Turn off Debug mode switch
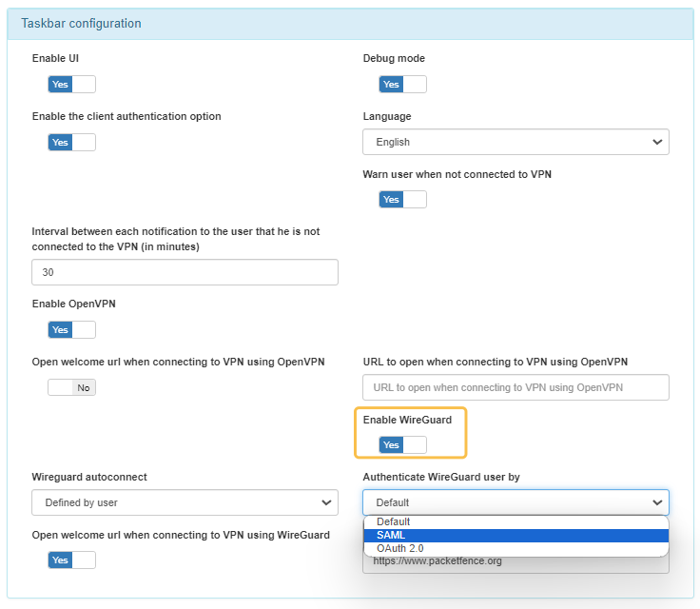Viewport: 700px width, 609px height. click(x=402, y=85)
